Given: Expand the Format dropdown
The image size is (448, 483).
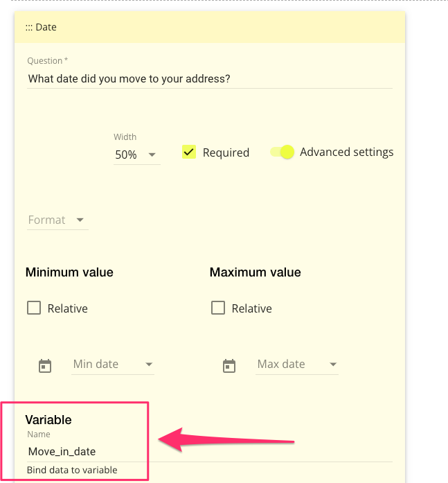Looking at the screenshot, I should coord(57,220).
